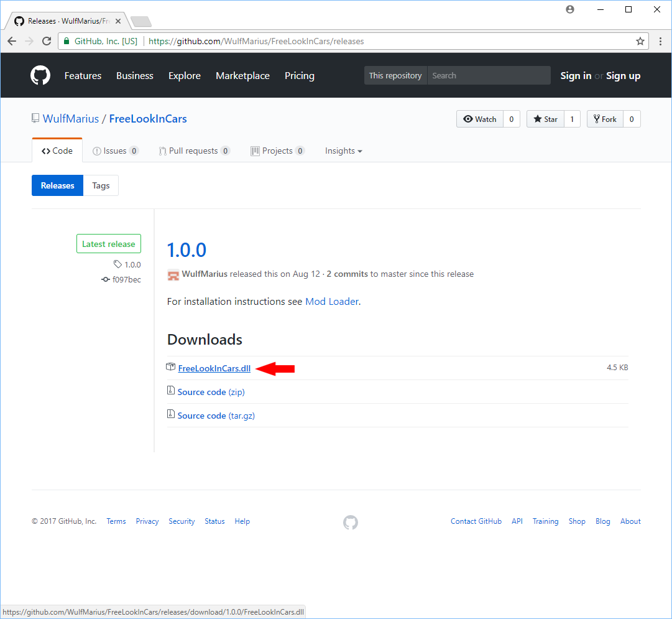
Task: Download Source code (zip)
Action: (211, 392)
